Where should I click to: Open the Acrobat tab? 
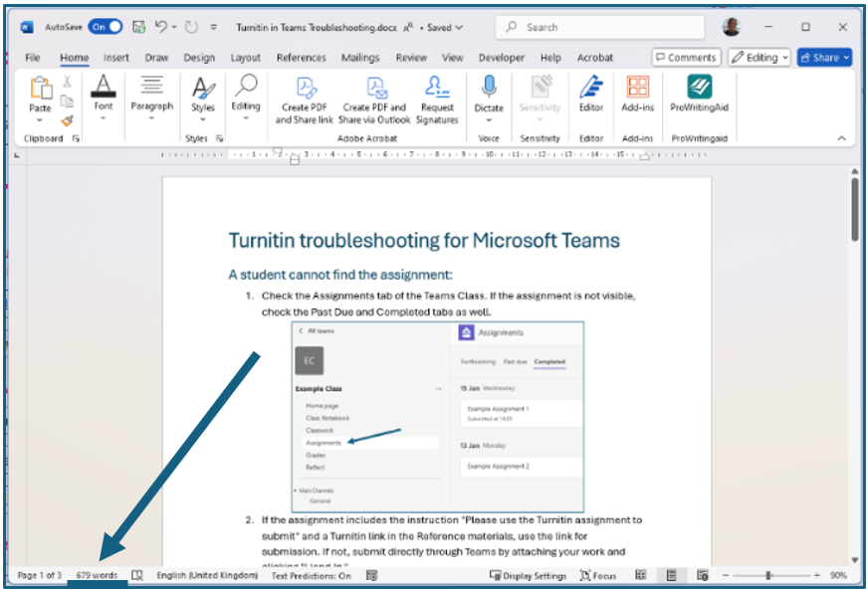[x=595, y=58]
